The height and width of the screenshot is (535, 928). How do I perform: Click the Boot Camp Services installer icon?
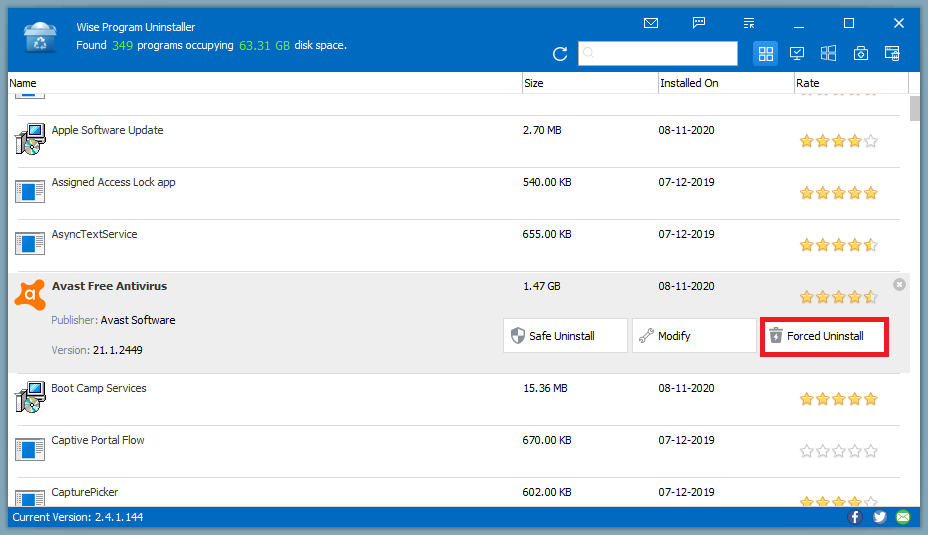click(30, 397)
